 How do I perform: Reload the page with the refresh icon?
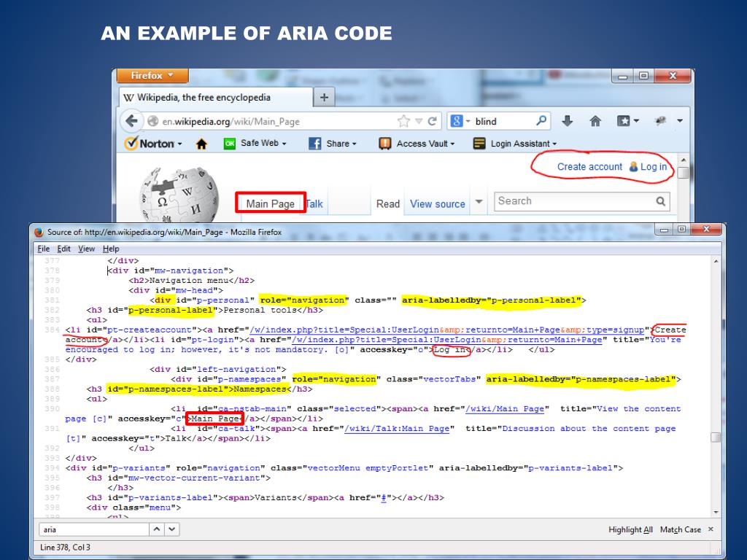click(433, 122)
